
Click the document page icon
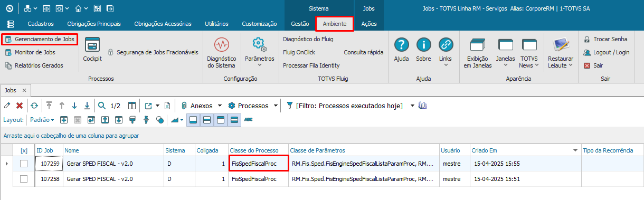pyautogui.click(x=167, y=106)
